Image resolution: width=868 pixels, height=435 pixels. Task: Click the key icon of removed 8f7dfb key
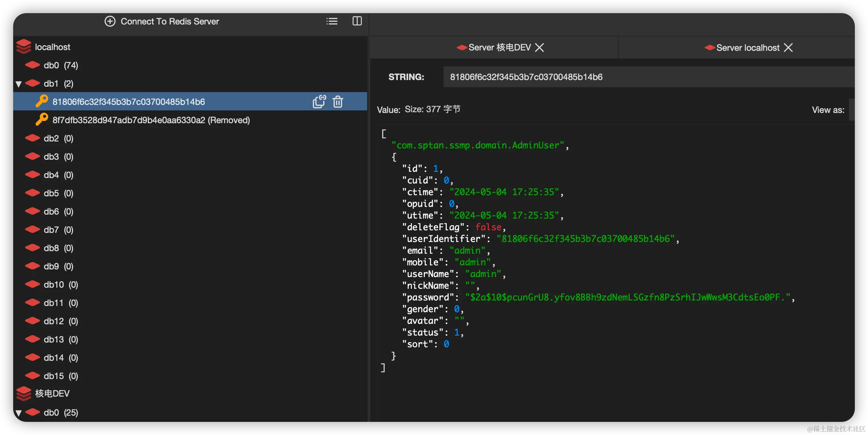42,120
